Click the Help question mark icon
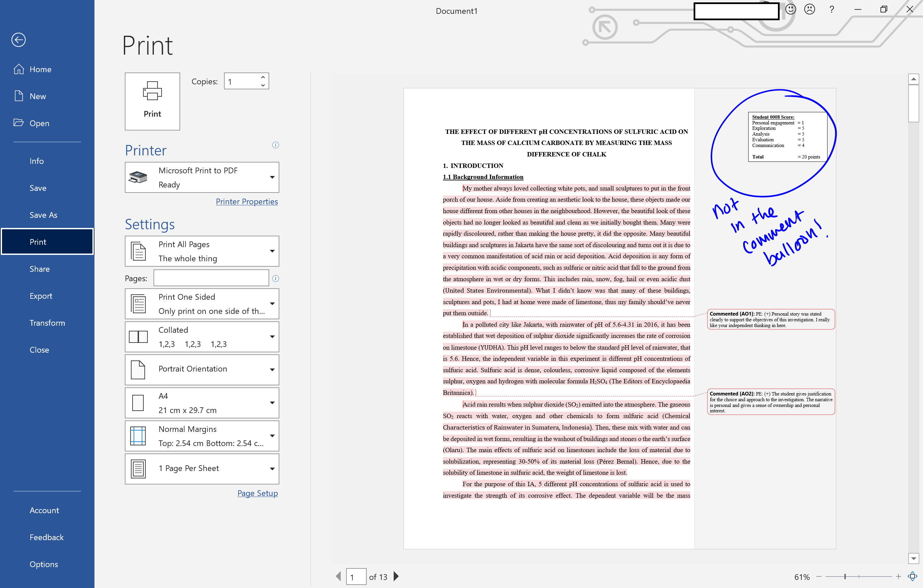 [832, 10]
